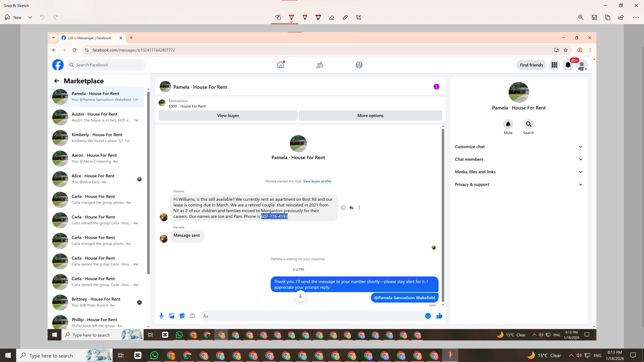Select the Highlighter tool
The image size is (644, 362).
coord(318,17)
